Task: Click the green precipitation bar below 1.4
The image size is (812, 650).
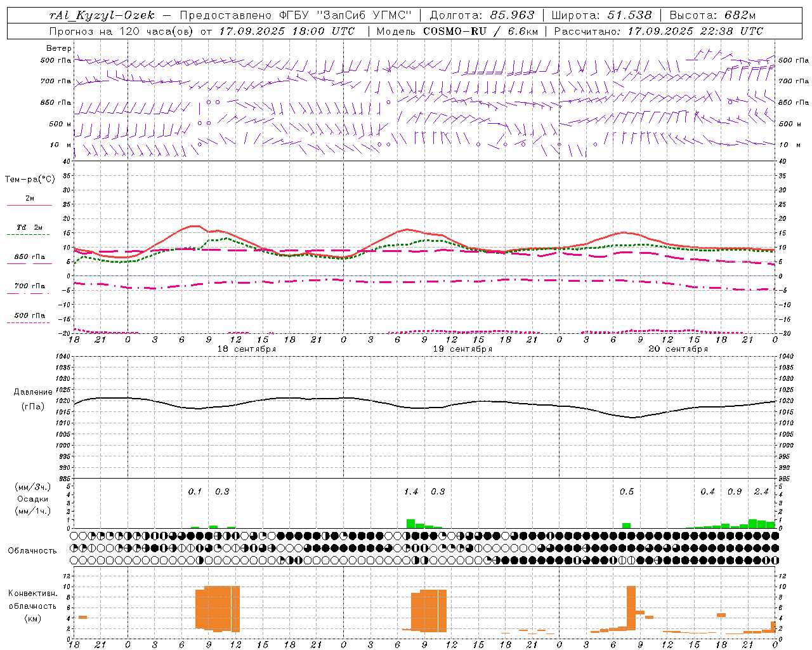Action: tap(410, 524)
